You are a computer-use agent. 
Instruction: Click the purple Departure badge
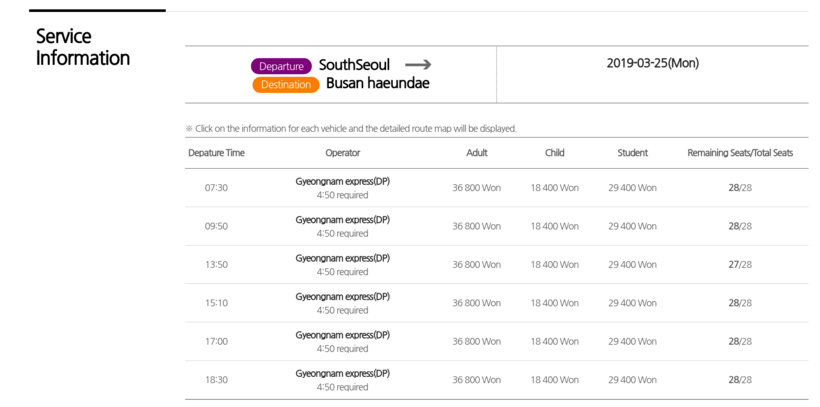(281, 66)
